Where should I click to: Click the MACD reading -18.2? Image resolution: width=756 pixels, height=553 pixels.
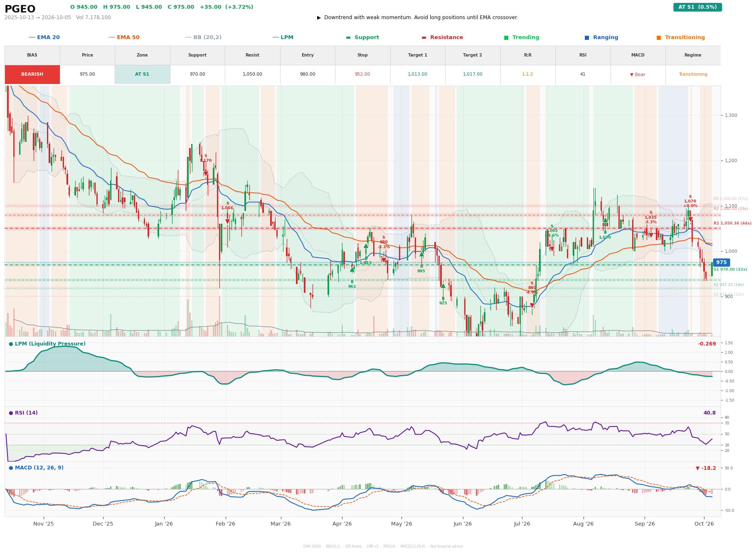tap(706, 468)
